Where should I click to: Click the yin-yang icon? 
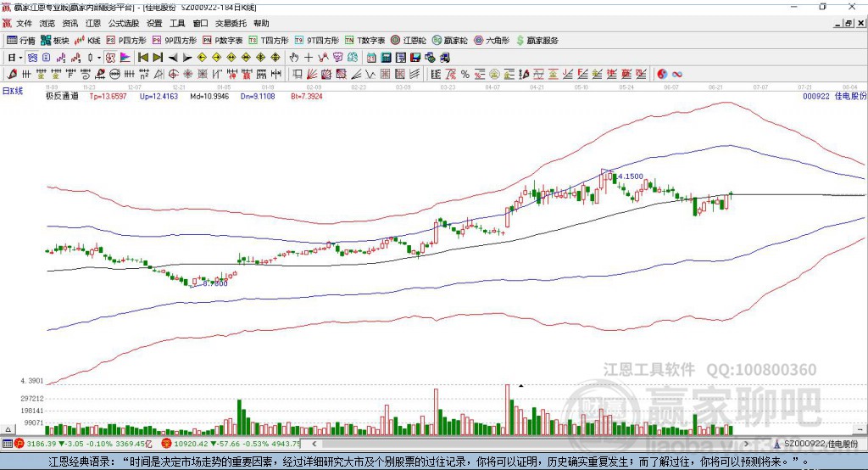(662, 75)
